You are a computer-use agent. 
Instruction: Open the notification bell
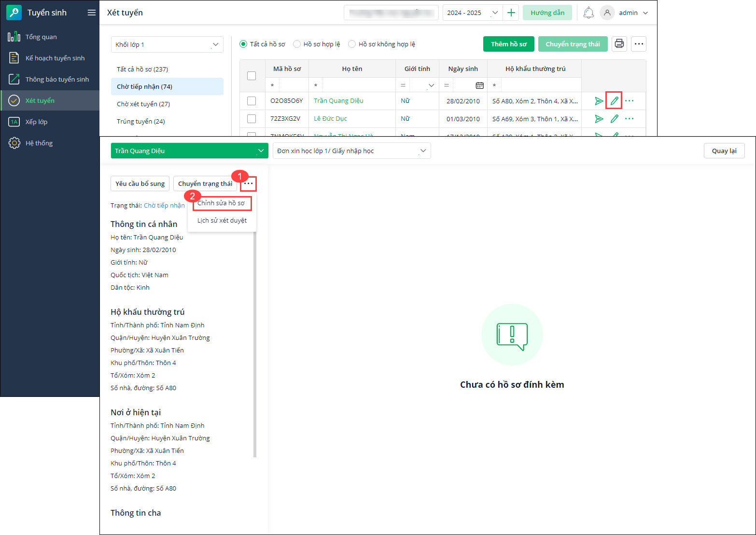pos(588,13)
